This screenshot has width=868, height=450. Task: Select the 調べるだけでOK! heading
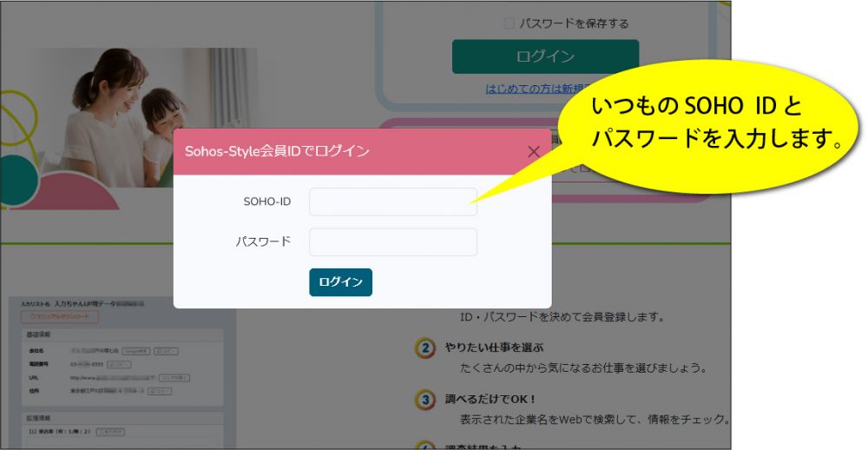(x=490, y=399)
